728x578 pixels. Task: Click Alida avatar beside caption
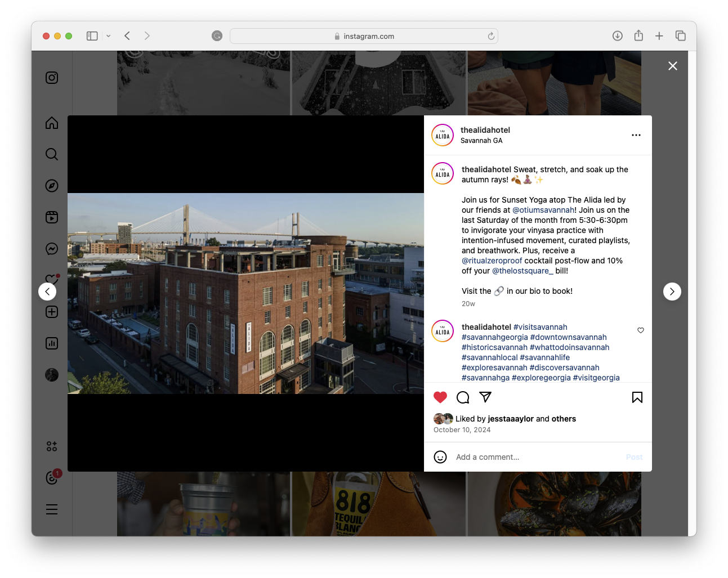pos(443,173)
